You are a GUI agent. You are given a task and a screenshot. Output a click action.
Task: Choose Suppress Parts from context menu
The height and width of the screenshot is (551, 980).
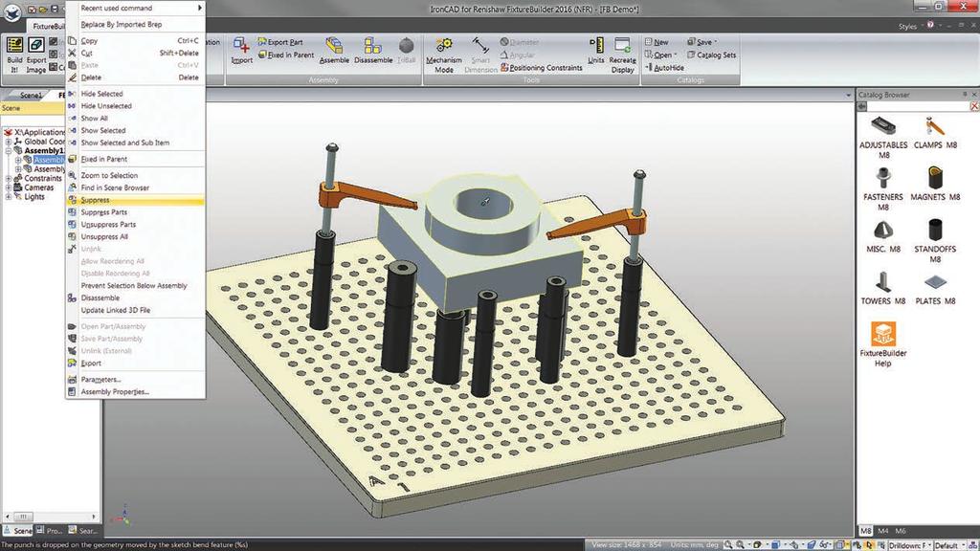tap(136, 212)
